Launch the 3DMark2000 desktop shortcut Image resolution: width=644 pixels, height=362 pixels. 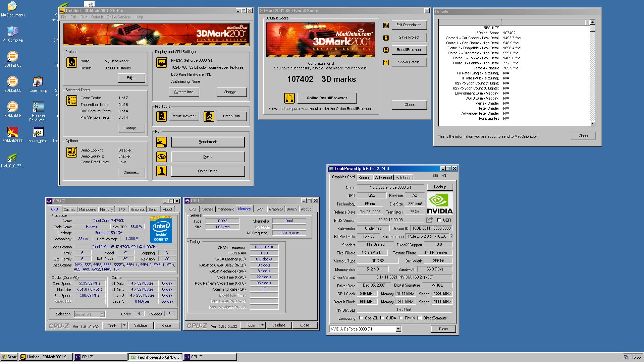(x=13, y=134)
